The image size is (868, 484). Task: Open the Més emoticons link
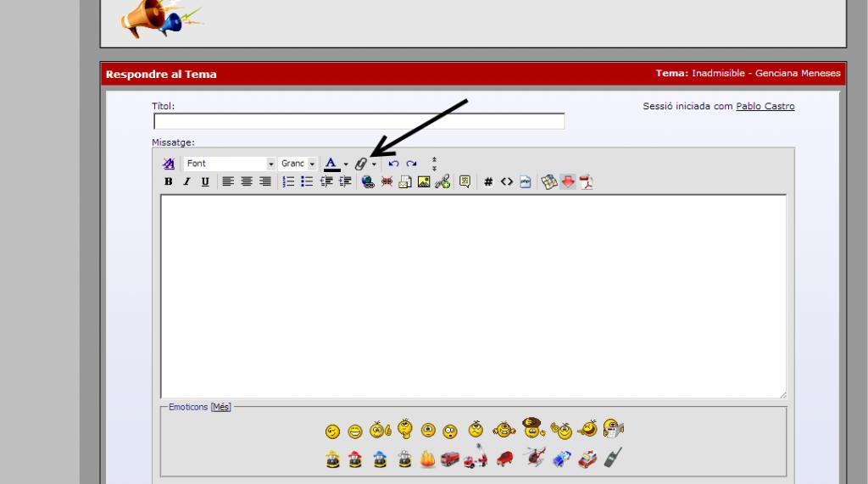221,407
